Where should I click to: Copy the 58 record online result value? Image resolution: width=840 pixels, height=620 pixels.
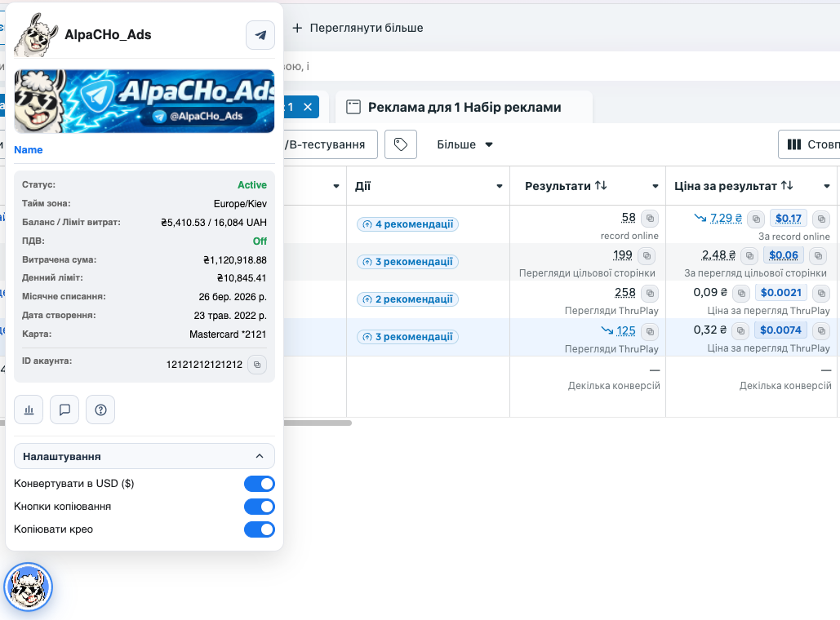[649, 218]
